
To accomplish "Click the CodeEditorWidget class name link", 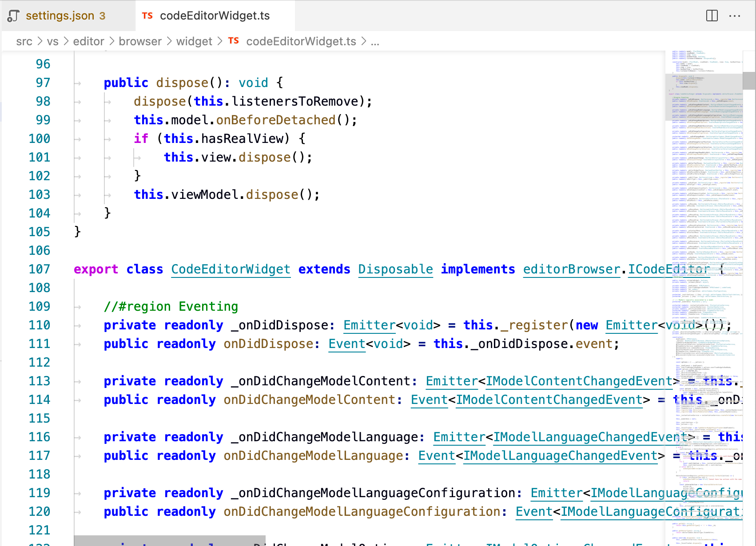I will click(231, 269).
